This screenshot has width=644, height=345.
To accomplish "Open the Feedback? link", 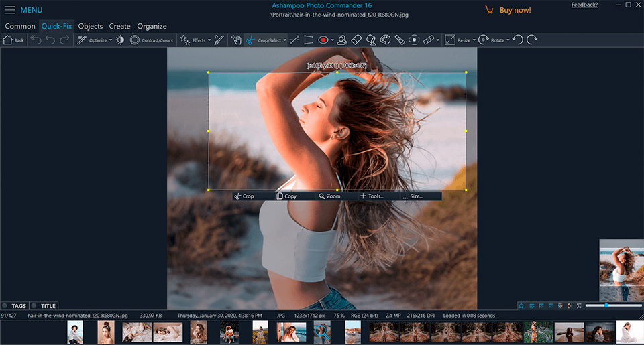I will coord(584,5).
